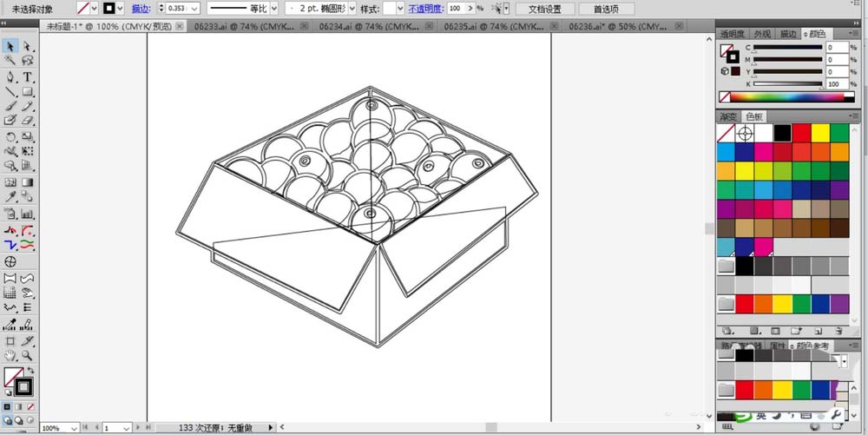Viewport: 868px width, 435px height.
Task: Choose the Rectangle shape tool
Action: coord(28,92)
